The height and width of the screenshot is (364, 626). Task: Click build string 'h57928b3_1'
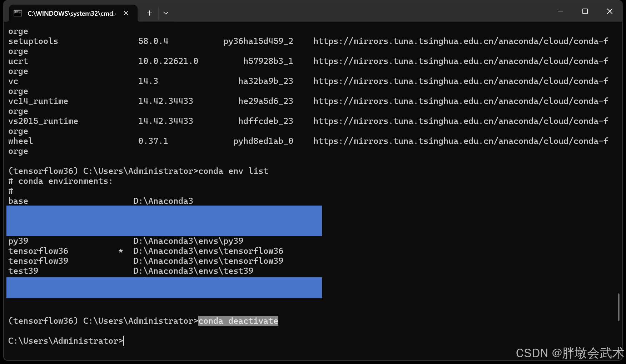(x=268, y=61)
